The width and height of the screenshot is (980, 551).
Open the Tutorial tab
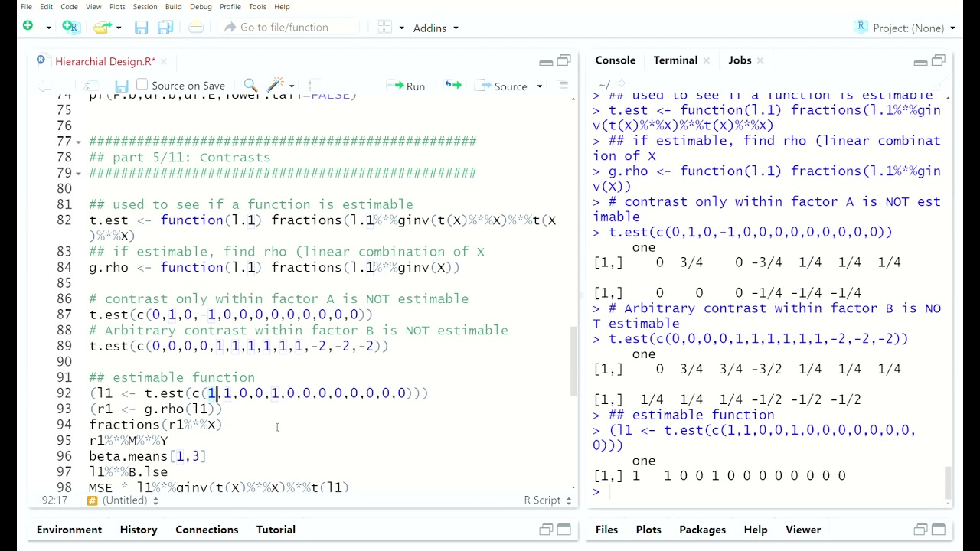coord(276,530)
